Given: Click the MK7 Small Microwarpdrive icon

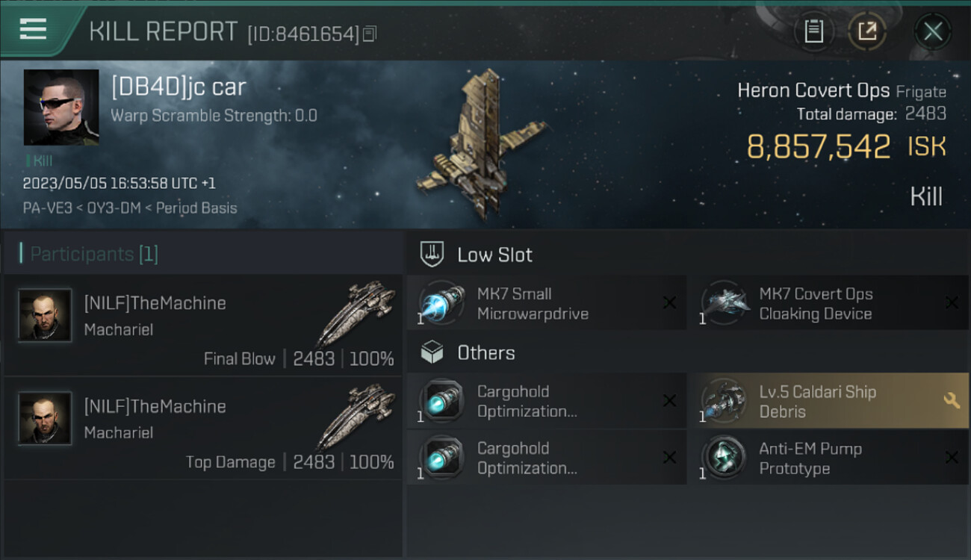Looking at the screenshot, I should [441, 303].
